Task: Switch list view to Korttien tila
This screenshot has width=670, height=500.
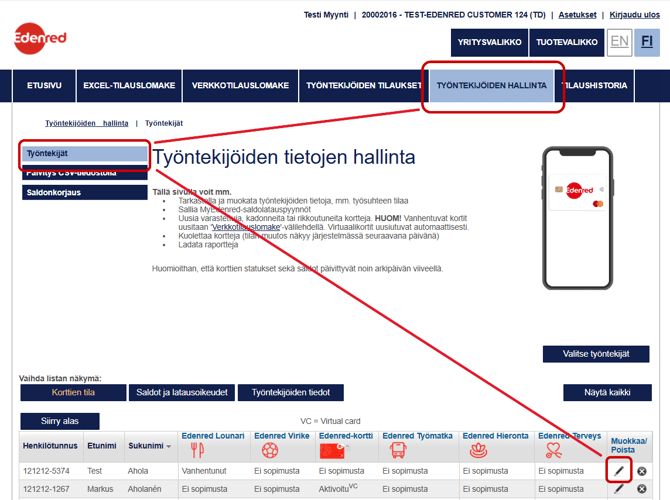Action: point(73,392)
